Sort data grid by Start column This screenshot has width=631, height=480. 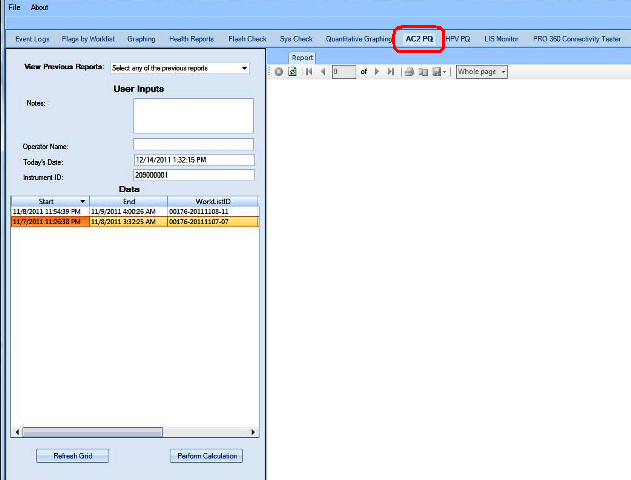point(49,201)
